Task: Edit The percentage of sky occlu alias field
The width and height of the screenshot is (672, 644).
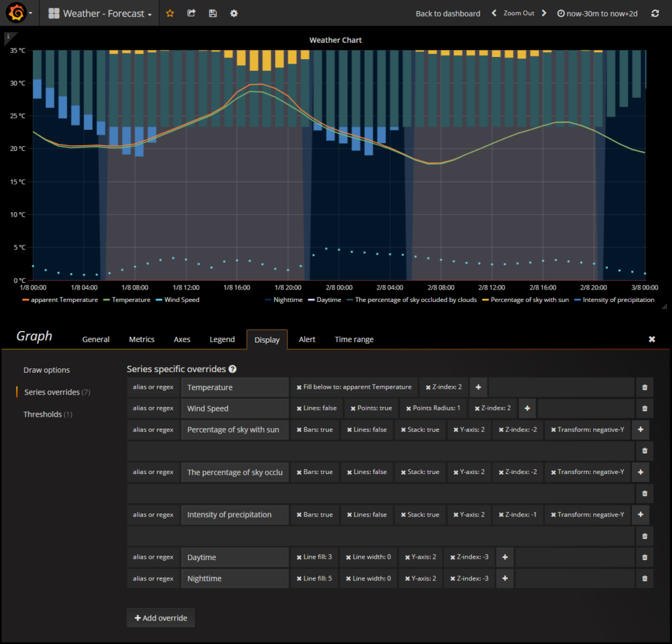Action: tap(235, 472)
